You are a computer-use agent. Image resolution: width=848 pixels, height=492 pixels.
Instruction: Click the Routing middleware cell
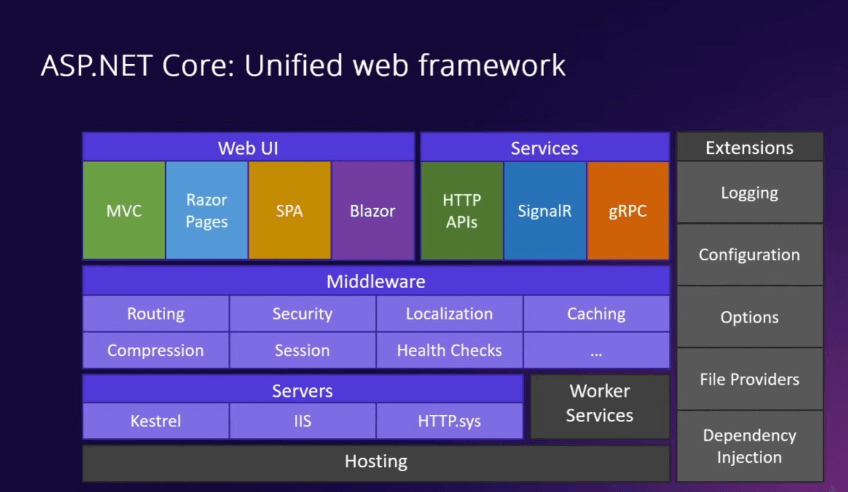[156, 314]
